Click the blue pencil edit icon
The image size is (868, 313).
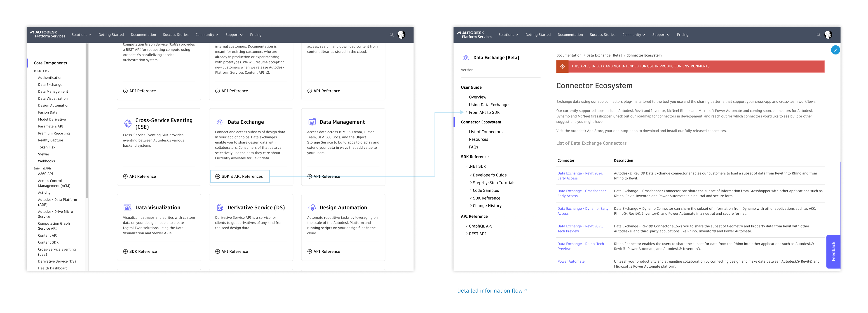point(835,50)
